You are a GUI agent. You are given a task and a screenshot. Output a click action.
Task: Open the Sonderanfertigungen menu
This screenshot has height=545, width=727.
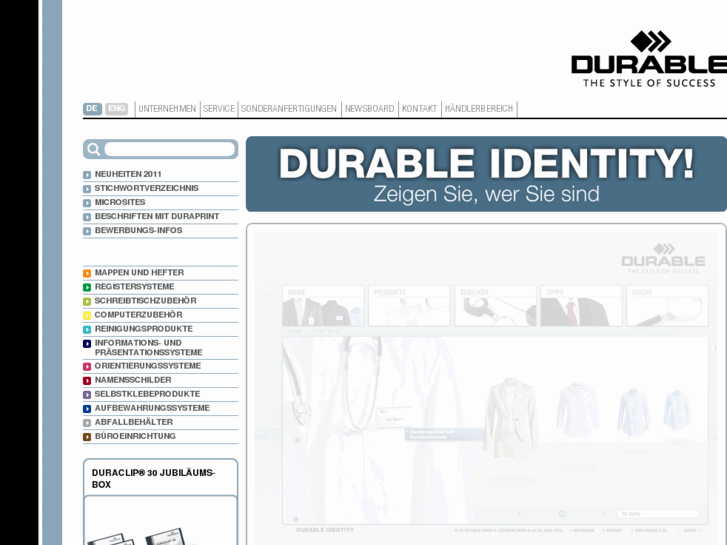click(x=288, y=109)
